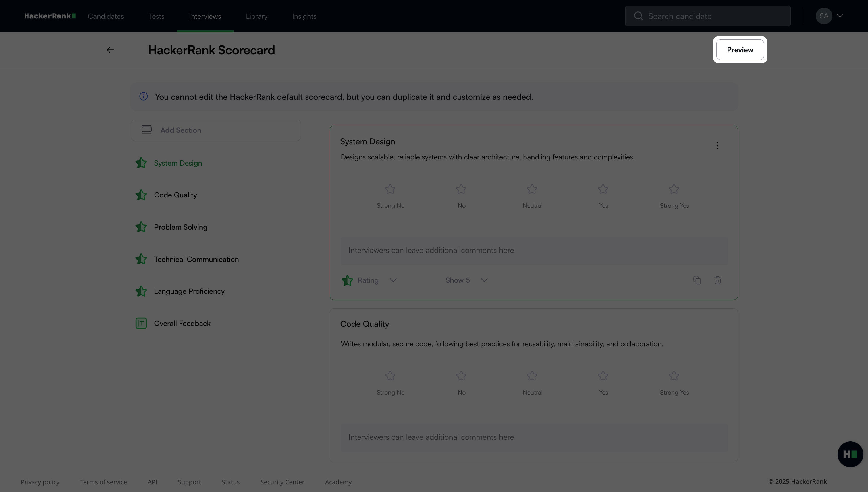The width and height of the screenshot is (868, 492).
Task: Select Strong Yes star for System Design
Action: 674,189
